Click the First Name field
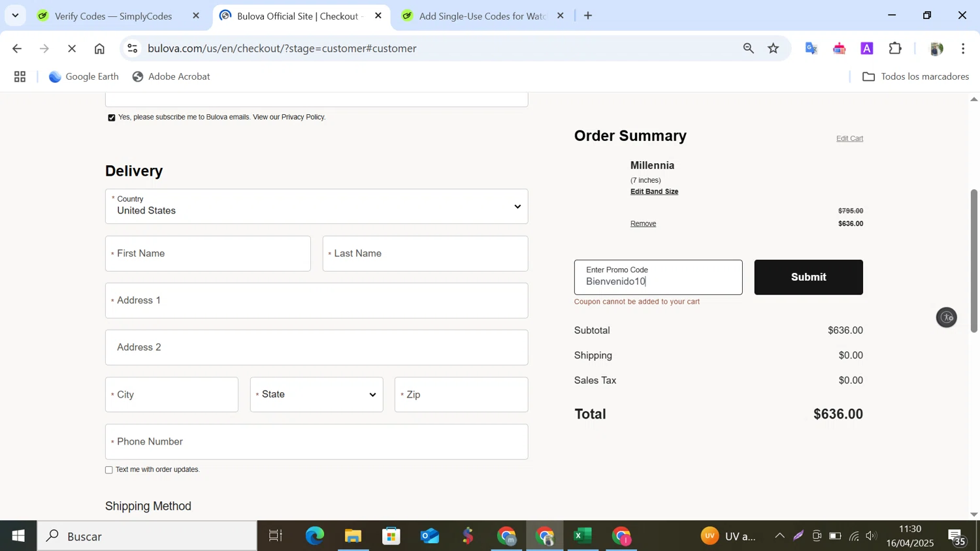This screenshot has height=551, width=980. [208, 253]
